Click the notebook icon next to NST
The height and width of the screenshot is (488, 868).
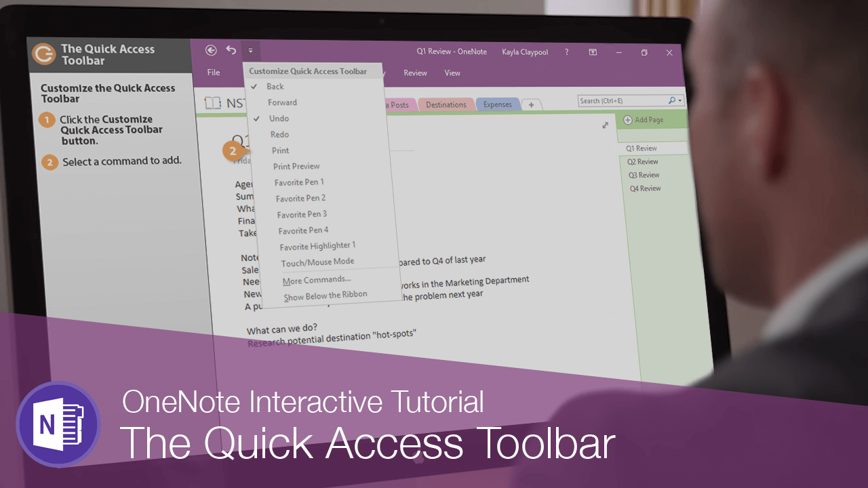(214, 103)
